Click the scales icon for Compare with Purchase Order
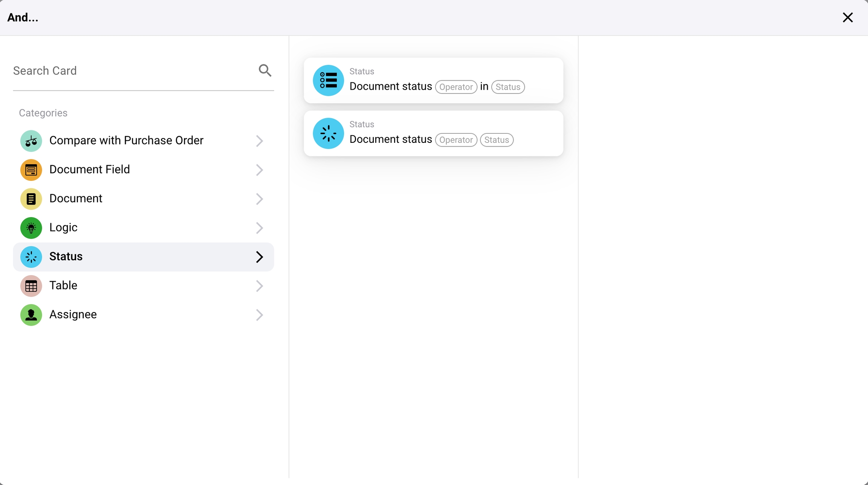The image size is (868, 485). point(31,141)
